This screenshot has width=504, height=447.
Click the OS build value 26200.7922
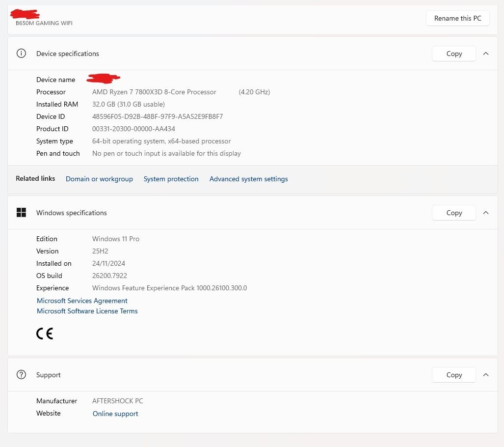click(x=109, y=276)
